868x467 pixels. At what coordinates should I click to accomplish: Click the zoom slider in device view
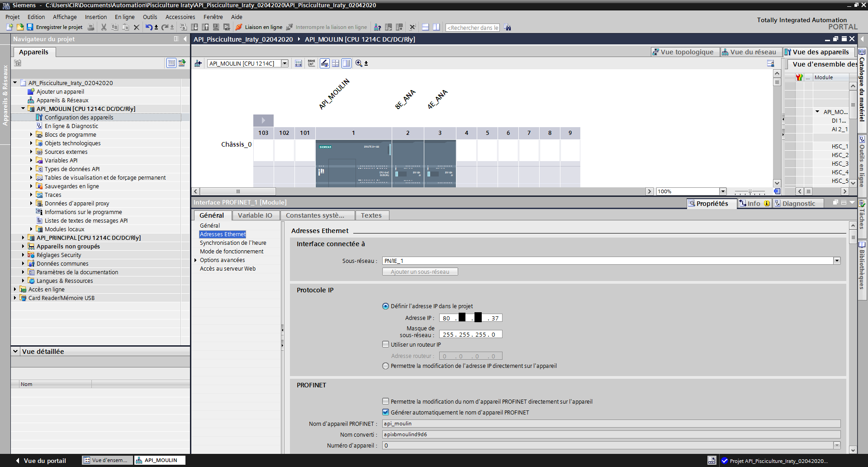pyautogui.click(x=750, y=191)
